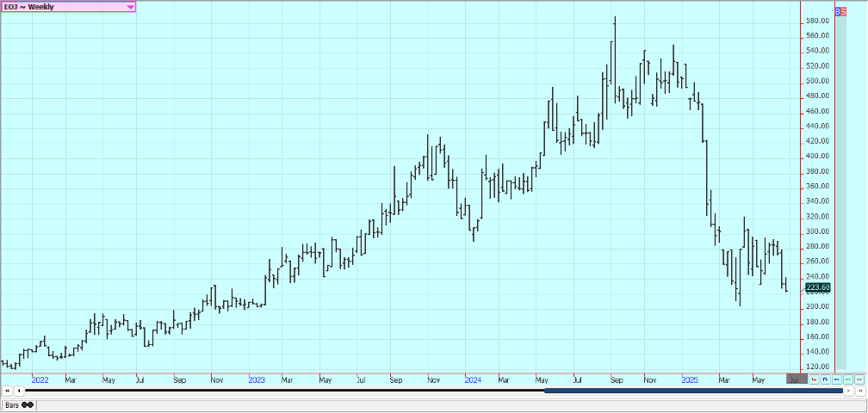Click the blue bracket order icon

click(x=825, y=379)
